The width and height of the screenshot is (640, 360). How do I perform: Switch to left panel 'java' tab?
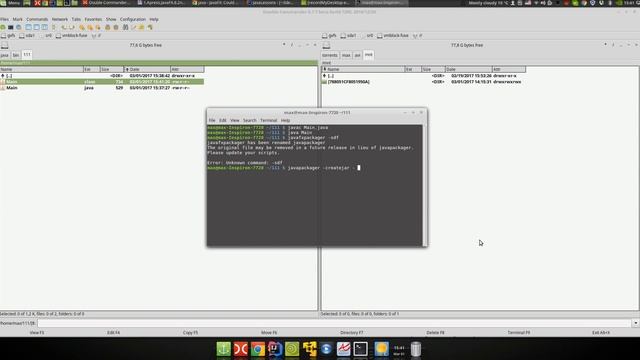coord(4,55)
